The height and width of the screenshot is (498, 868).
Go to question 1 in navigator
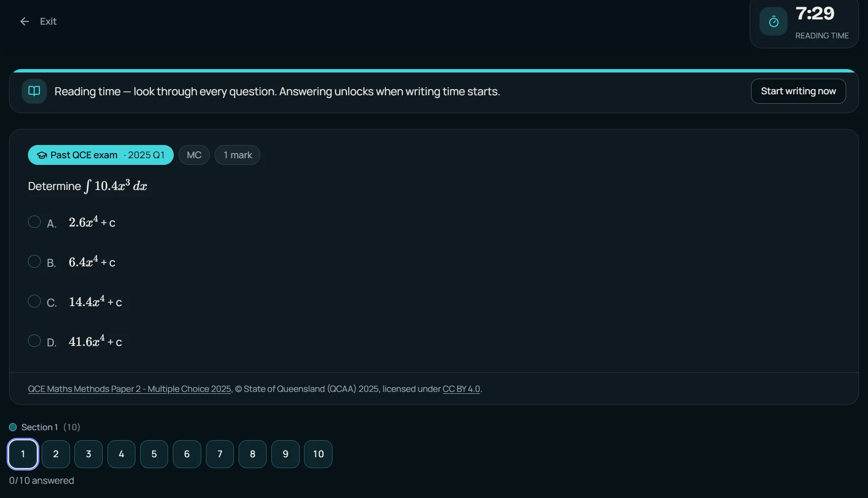click(x=23, y=454)
